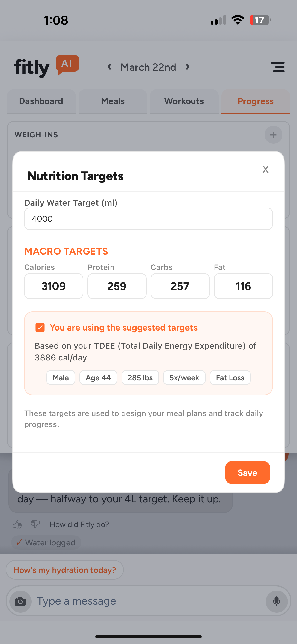The image size is (297, 644).
Task: Navigate to the previous day
Action: [110, 67]
